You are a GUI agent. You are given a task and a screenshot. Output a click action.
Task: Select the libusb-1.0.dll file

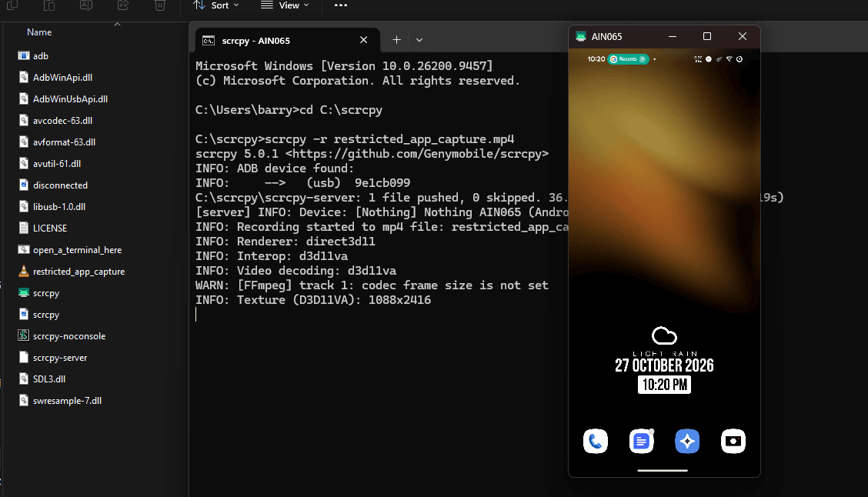coord(52,207)
